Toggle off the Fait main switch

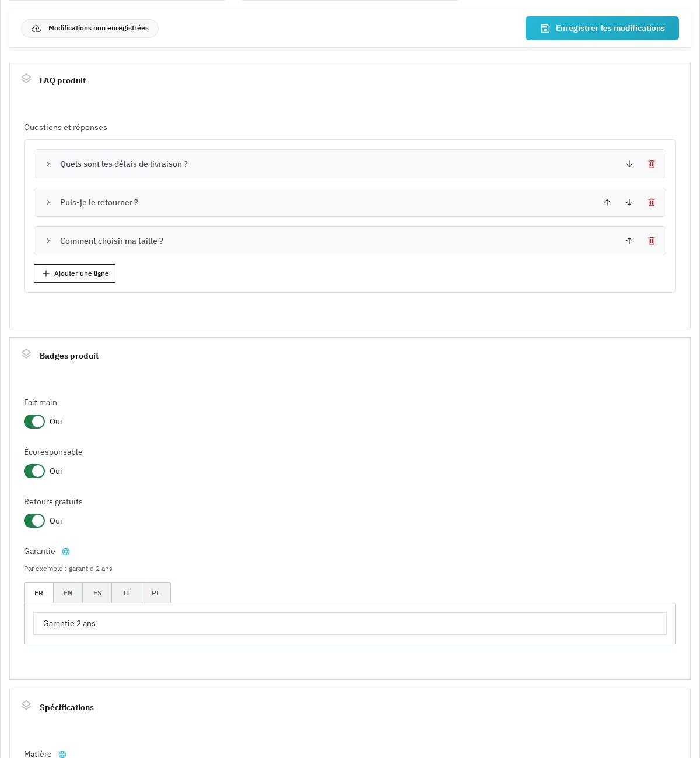click(34, 422)
